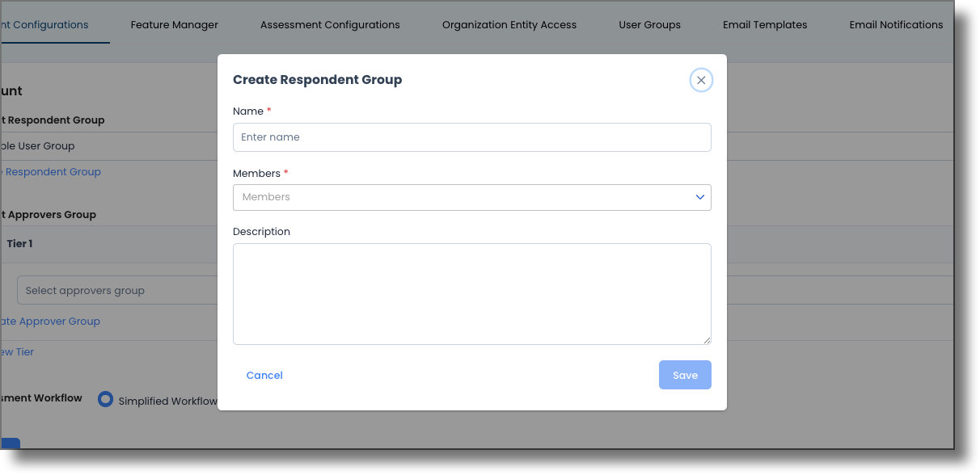Click into the Name input field
Image resolution: width=980 pixels, height=475 pixels.
click(472, 137)
